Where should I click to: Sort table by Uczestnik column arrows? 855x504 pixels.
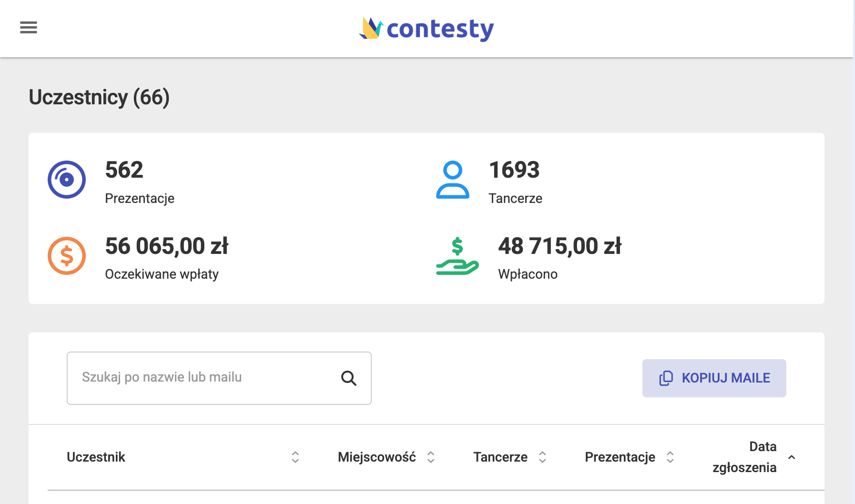tap(295, 457)
